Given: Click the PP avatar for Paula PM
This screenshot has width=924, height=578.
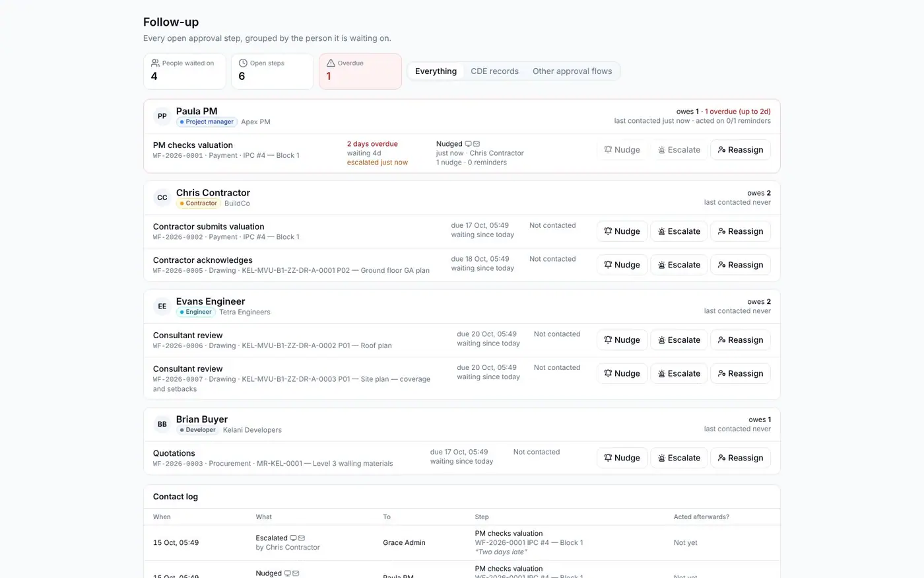Looking at the screenshot, I should [162, 116].
